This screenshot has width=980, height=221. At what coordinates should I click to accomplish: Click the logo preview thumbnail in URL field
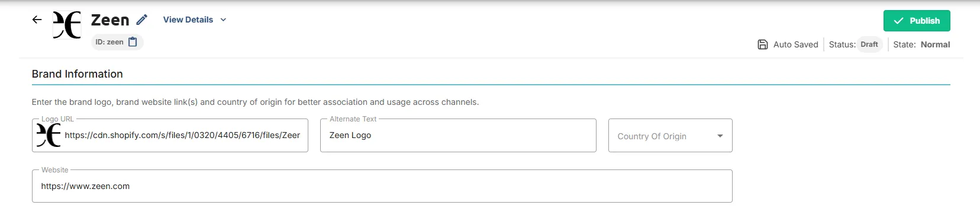[x=49, y=135]
